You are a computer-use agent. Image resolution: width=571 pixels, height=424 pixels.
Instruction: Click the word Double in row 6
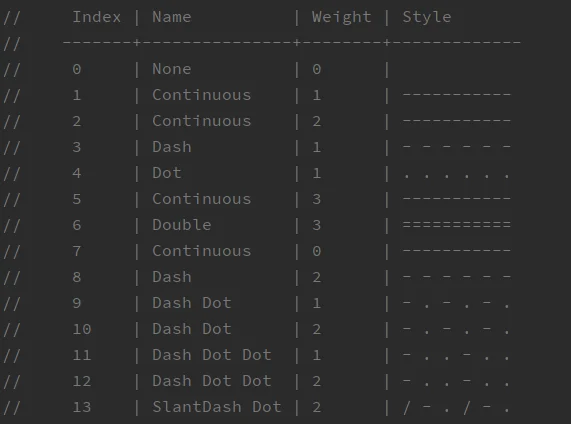tap(181, 225)
